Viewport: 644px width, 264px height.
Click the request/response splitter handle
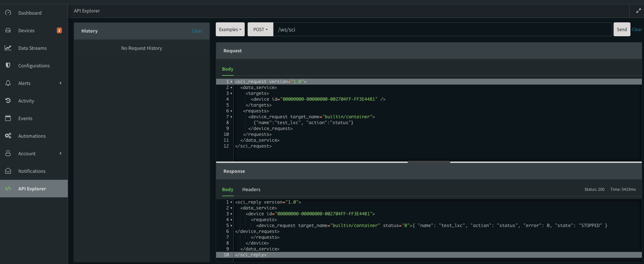coord(429,162)
